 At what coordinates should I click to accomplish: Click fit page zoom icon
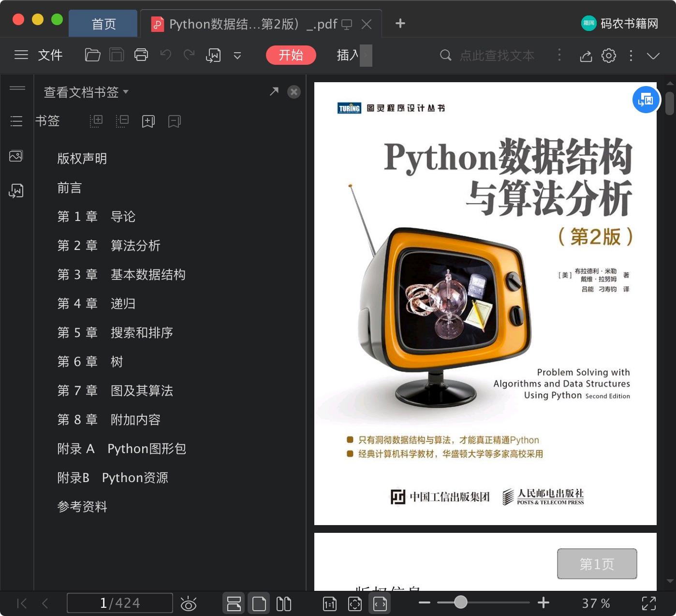(x=355, y=603)
